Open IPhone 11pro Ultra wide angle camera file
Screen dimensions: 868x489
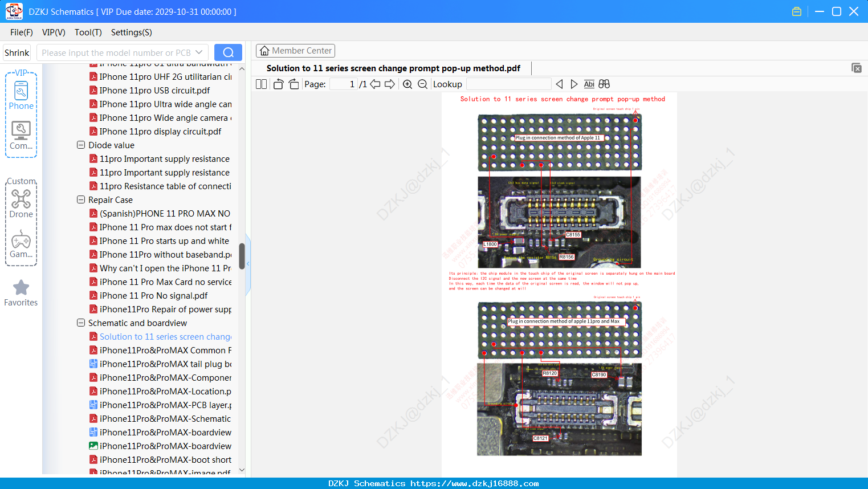pyautogui.click(x=165, y=104)
